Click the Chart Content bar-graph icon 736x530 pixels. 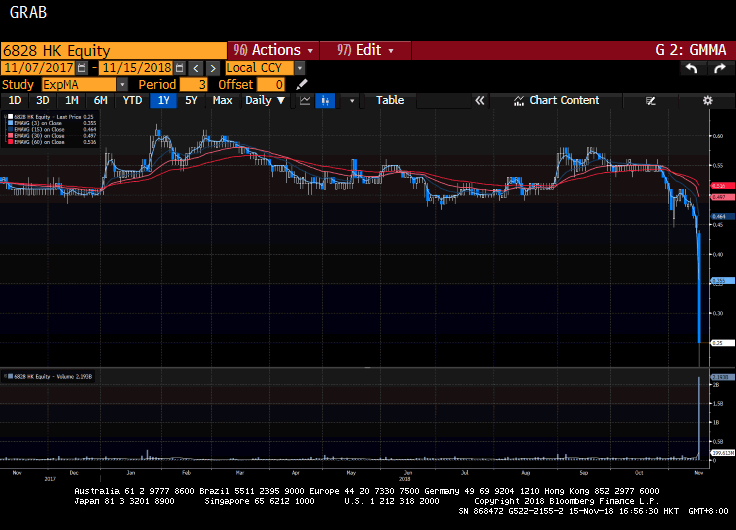coord(519,100)
